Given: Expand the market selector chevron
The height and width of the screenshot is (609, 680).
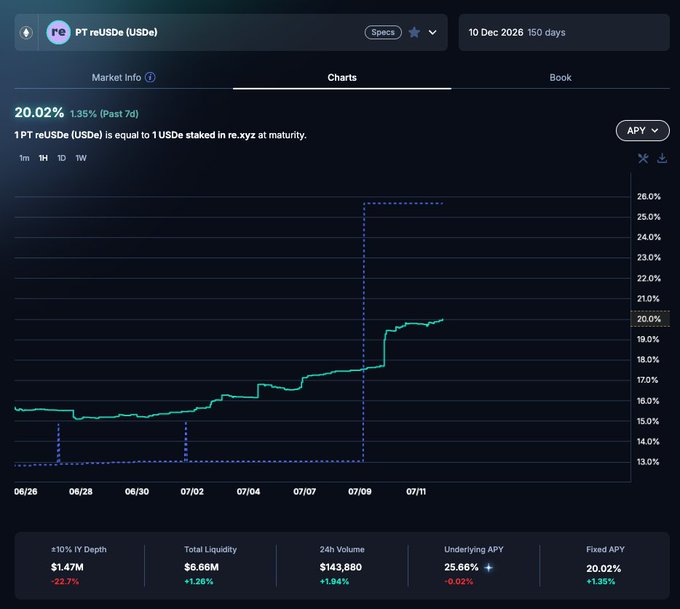Looking at the screenshot, I should point(432,33).
